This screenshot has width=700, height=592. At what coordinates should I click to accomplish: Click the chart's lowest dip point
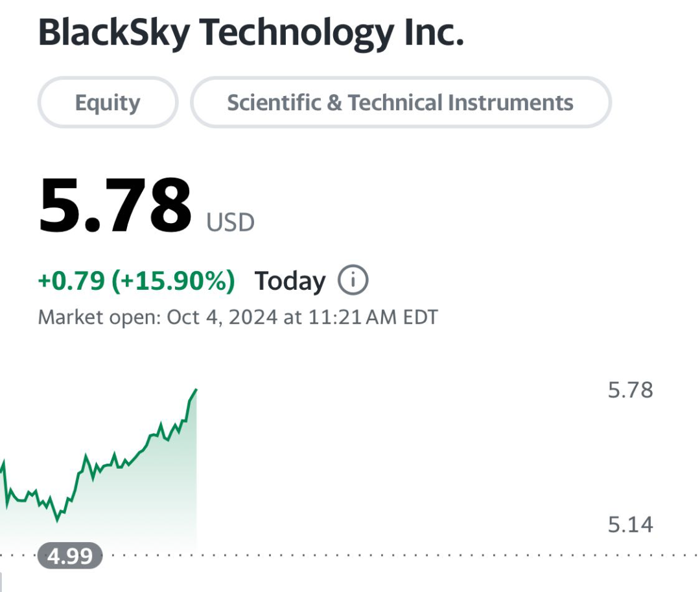(57, 519)
